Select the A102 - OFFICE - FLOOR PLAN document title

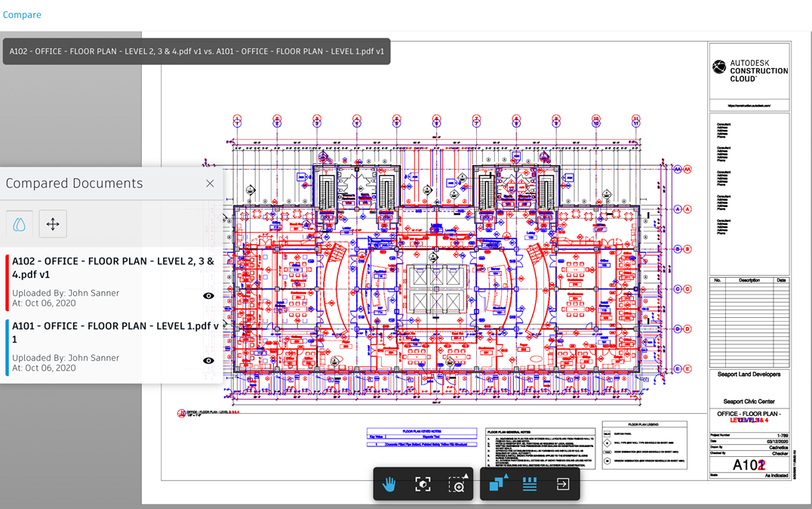click(x=113, y=268)
